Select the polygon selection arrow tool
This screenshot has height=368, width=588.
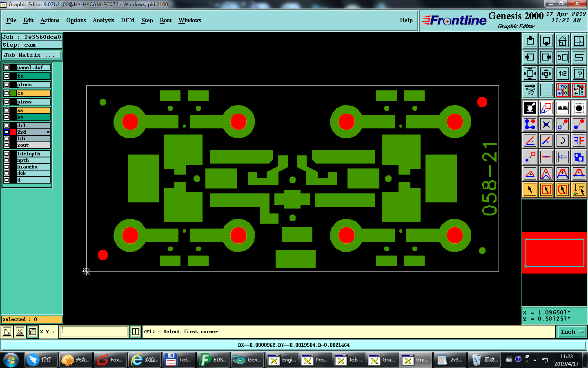(563, 190)
